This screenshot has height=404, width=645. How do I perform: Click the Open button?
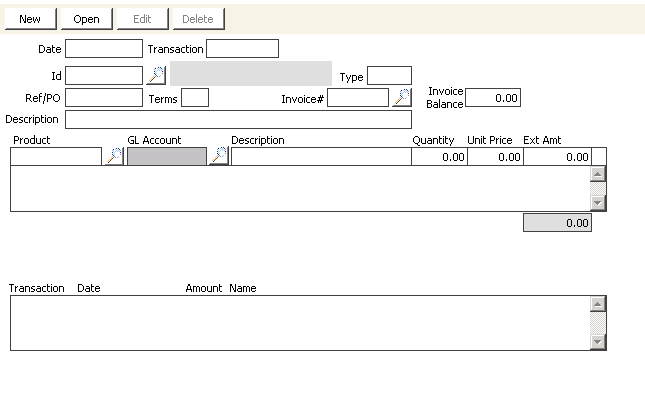click(86, 19)
